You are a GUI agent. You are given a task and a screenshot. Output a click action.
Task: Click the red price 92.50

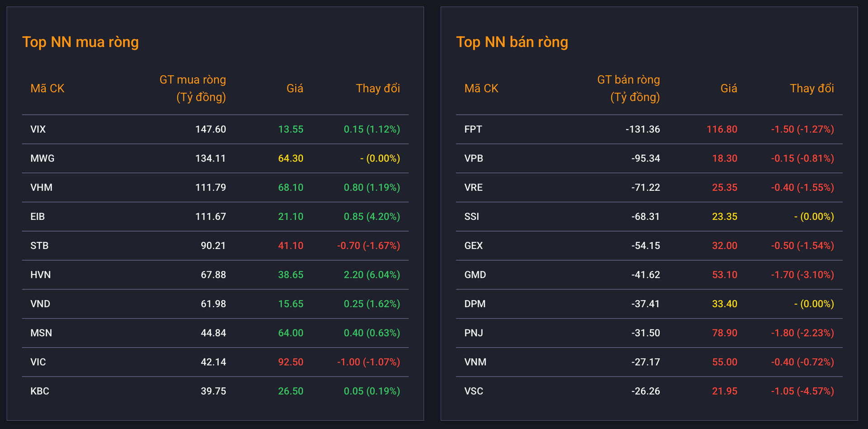click(291, 362)
